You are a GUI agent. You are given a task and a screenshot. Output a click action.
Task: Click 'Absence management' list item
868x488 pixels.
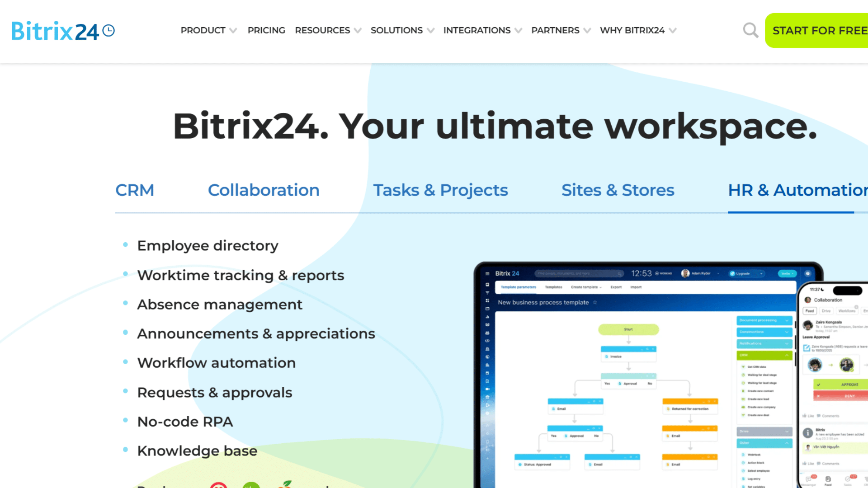point(220,305)
